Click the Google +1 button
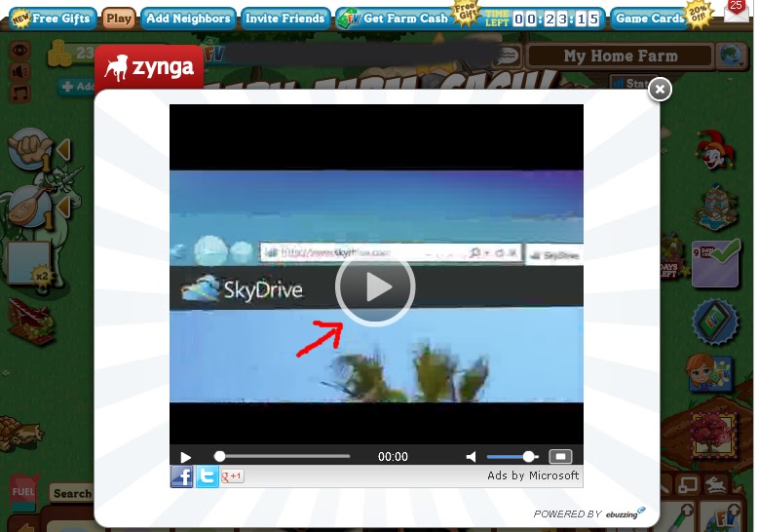This screenshot has height=532, width=758. pyautogui.click(x=233, y=476)
